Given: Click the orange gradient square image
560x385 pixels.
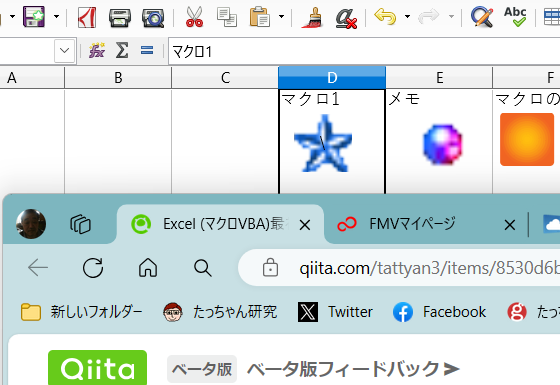Looking at the screenshot, I should pyautogui.click(x=527, y=139).
